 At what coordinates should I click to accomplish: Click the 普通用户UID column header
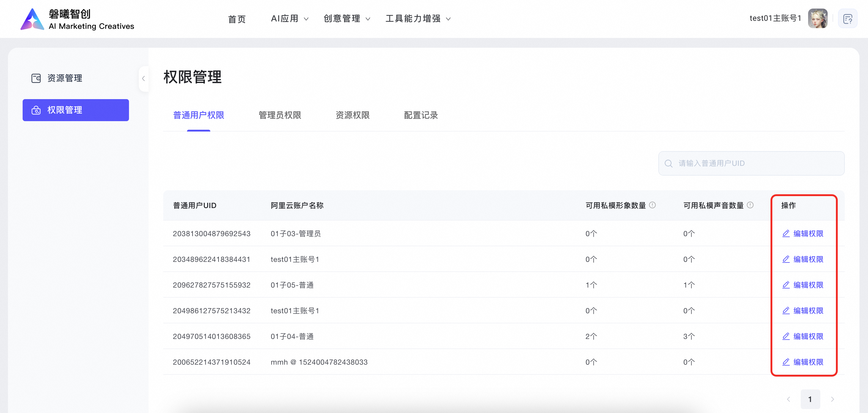pos(194,205)
